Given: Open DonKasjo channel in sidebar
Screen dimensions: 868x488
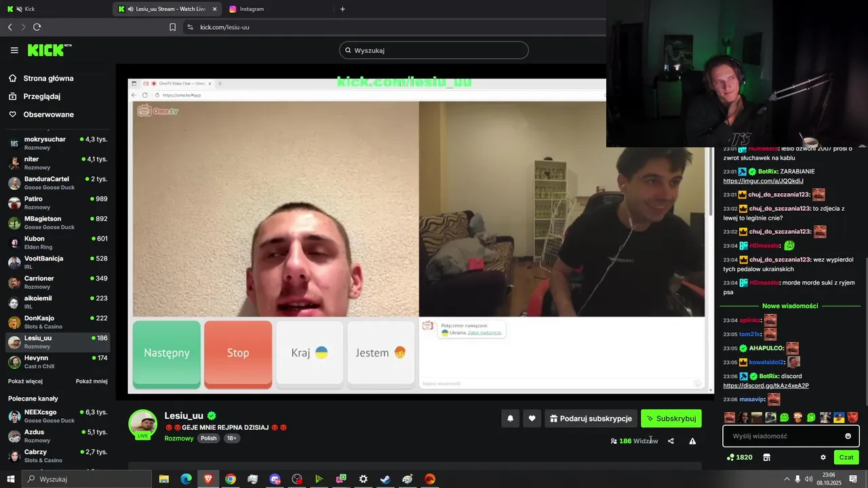Looking at the screenshot, I should point(58,322).
